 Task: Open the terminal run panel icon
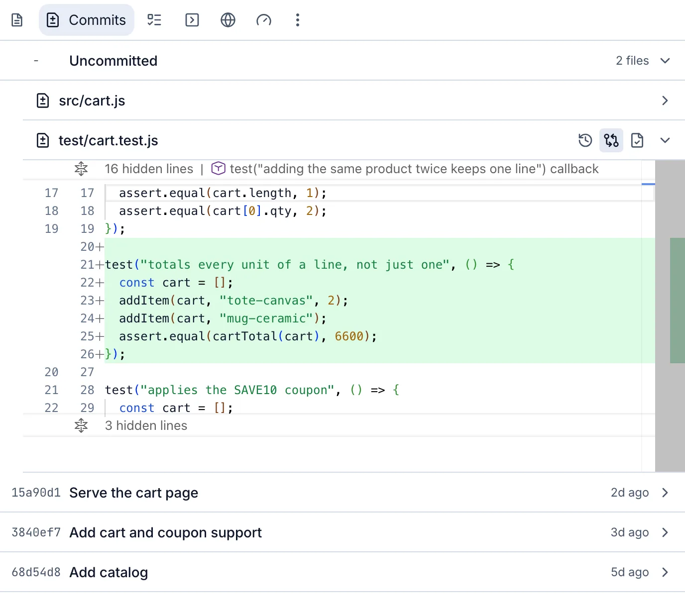pos(192,20)
